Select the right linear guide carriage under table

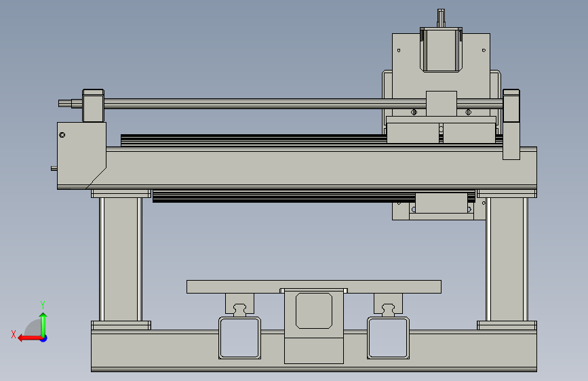[x=388, y=303]
